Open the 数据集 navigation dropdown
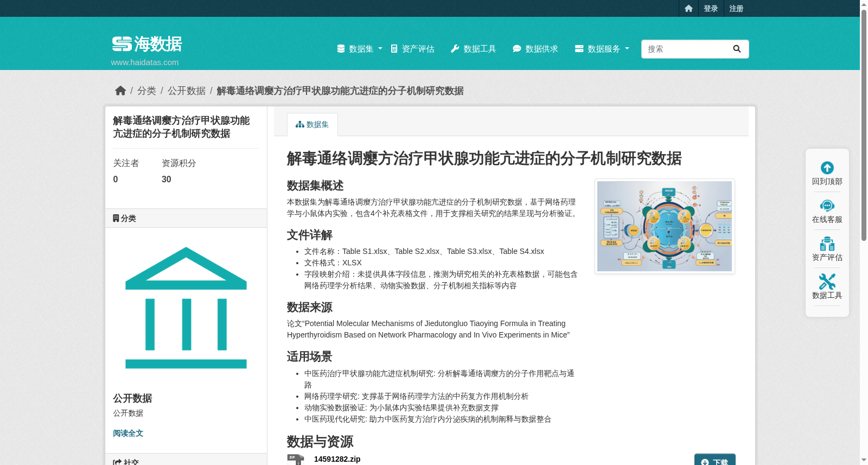868x465 pixels. (360, 49)
